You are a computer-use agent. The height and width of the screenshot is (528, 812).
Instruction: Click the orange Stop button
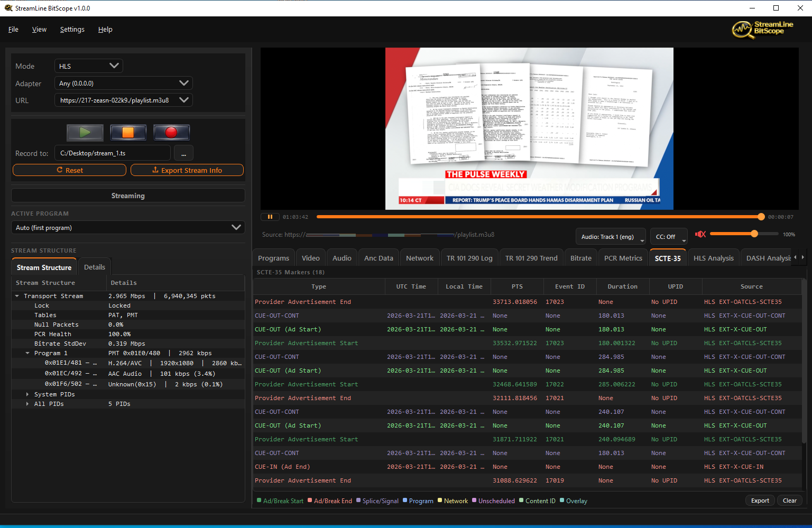pos(128,133)
